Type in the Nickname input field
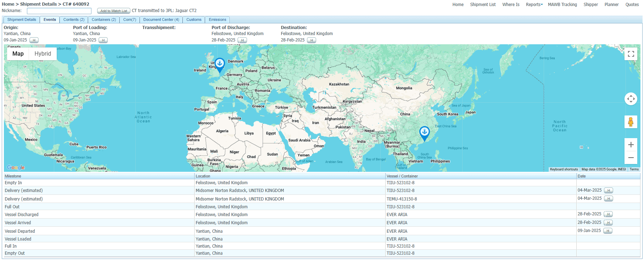 pyautogui.click(x=59, y=11)
